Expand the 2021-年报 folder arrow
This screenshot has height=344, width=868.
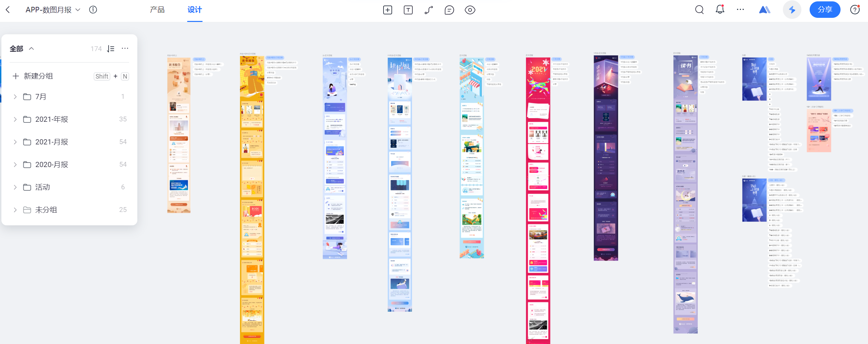(x=15, y=119)
